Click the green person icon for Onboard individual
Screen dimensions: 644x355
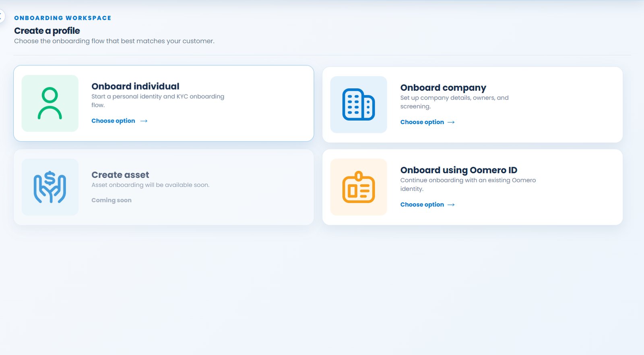50,103
